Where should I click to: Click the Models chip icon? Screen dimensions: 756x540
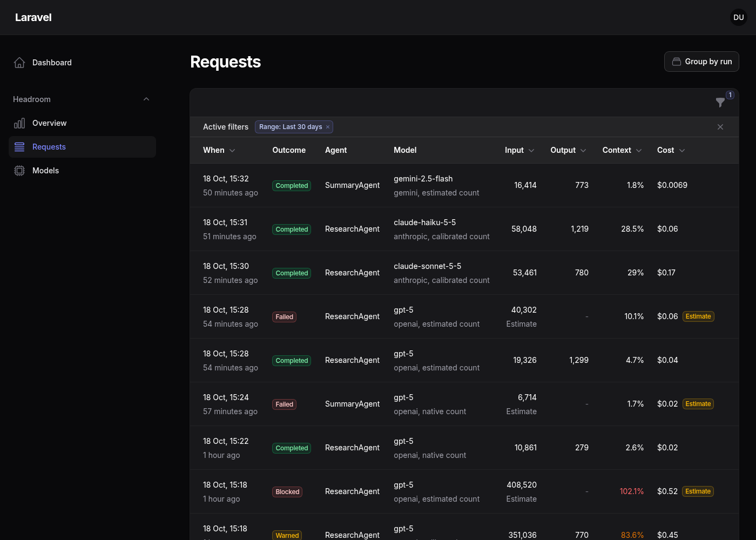[x=19, y=171]
